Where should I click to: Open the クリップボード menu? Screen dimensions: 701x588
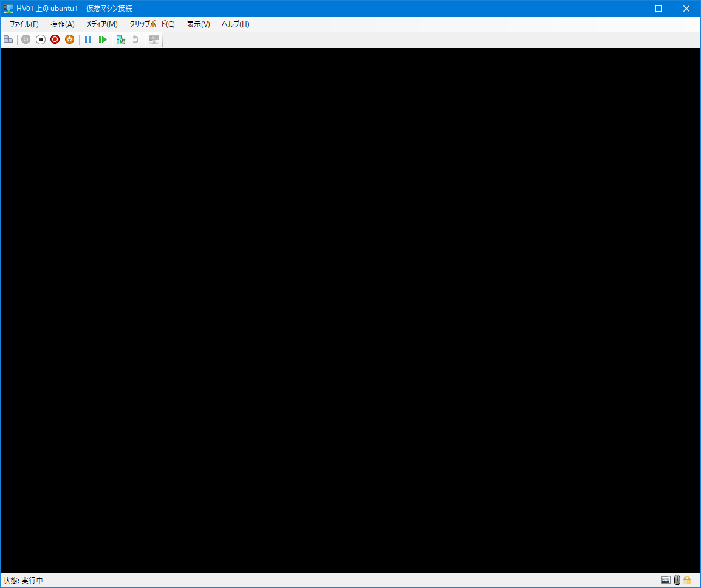pyautogui.click(x=151, y=24)
